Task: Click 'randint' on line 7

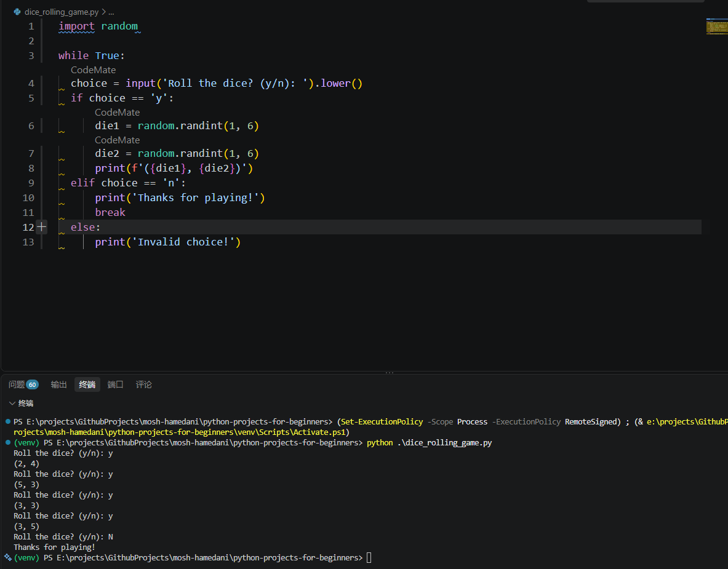Action: (201, 154)
